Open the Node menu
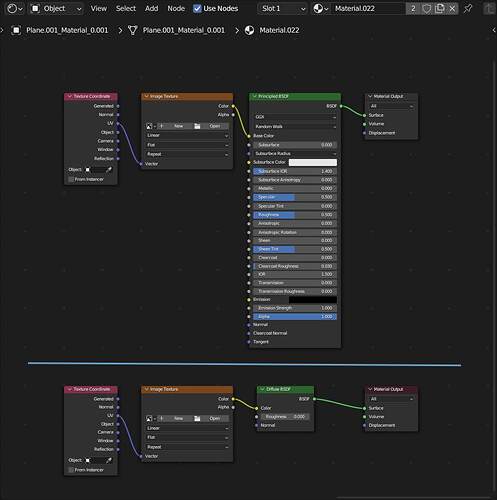Viewport: 497px width, 500px height. (176, 9)
